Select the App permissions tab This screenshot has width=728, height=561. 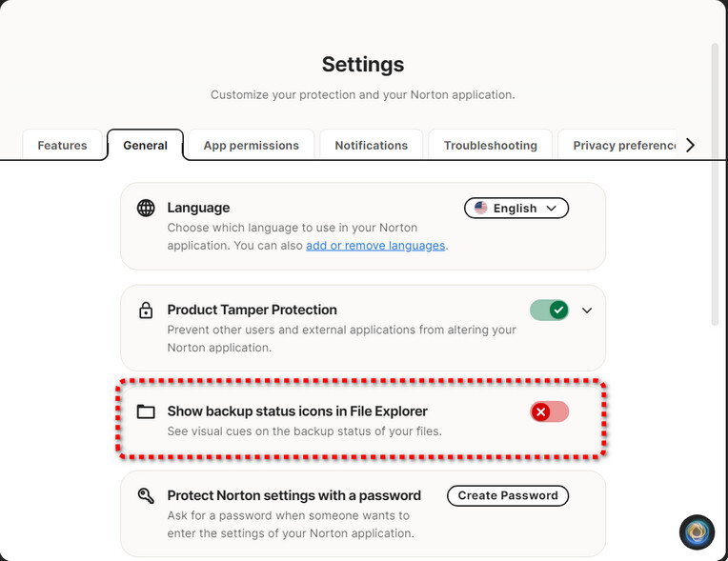(251, 146)
